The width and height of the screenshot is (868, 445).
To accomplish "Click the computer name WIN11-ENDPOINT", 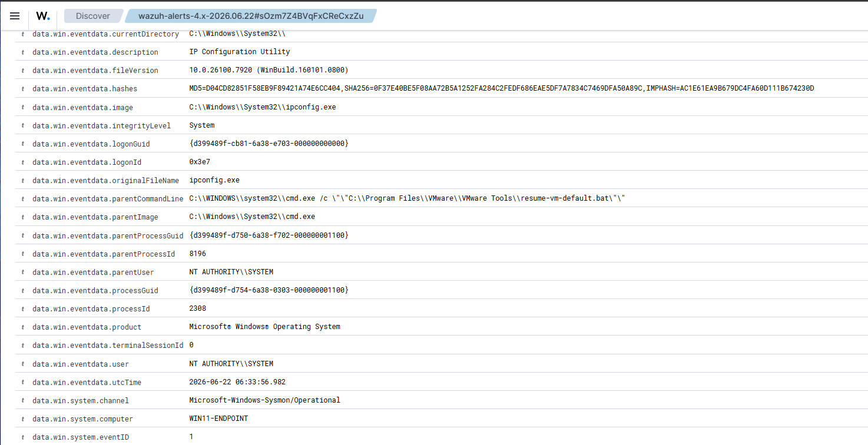I will (x=218, y=419).
